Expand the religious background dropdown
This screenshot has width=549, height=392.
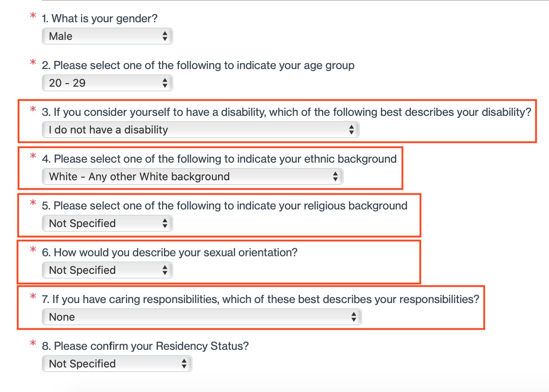click(x=107, y=224)
